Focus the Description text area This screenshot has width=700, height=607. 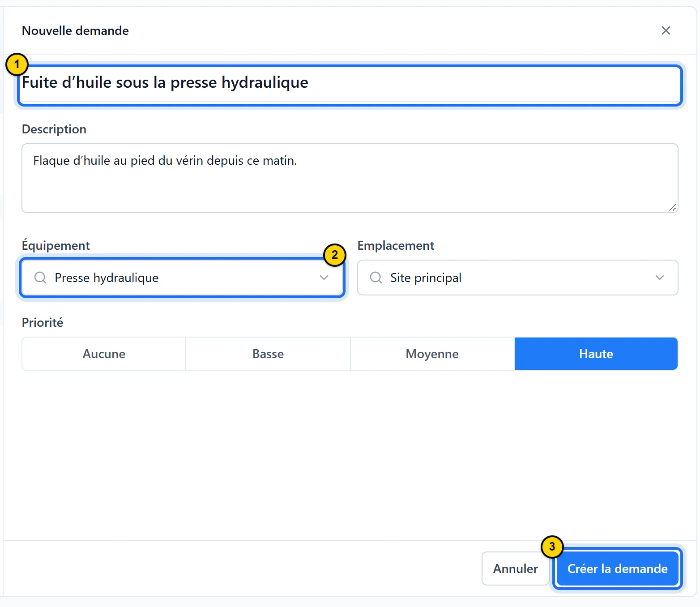pyautogui.click(x=350, y=178)
